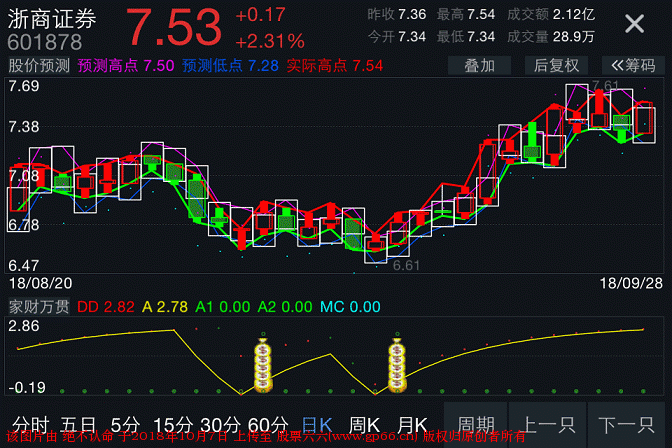Image resolution: width=672 pixels, height=448 pixels.
Task: Switch to the 分时 intraday tab
Action: pyautogui.click(x=30, y=425)
